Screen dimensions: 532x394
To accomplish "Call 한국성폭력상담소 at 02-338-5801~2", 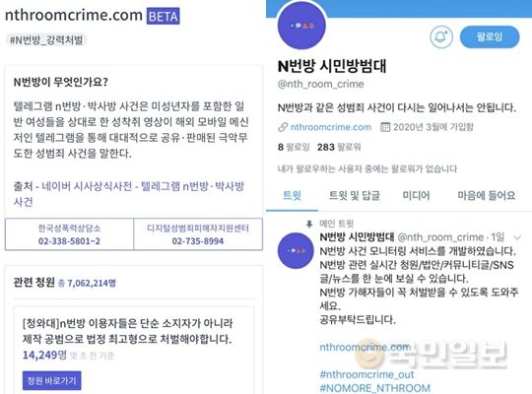I will [x=69, y=234].
